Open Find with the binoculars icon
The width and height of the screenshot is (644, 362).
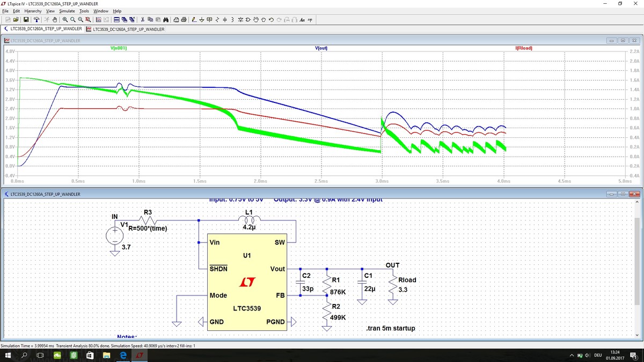[x=166, y=20]
